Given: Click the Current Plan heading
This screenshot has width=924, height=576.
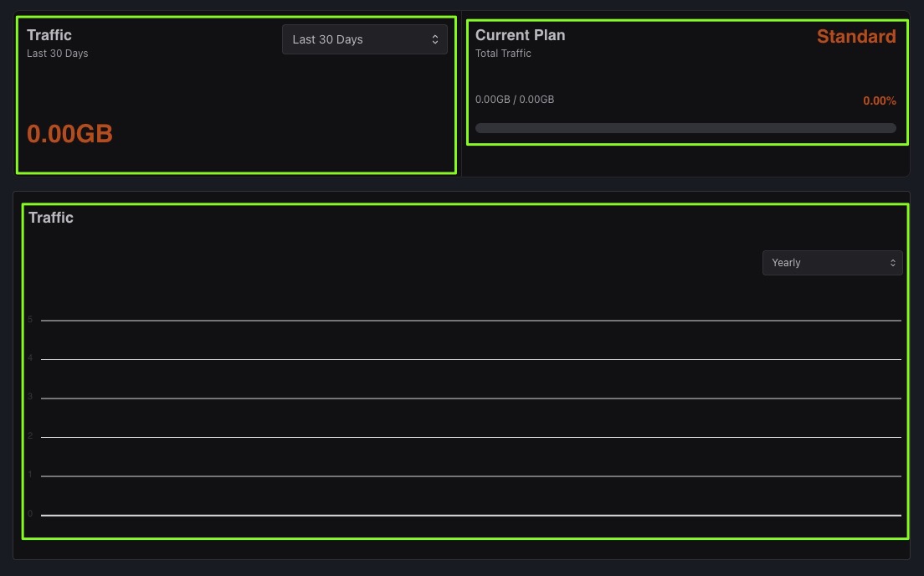Looking at the screenshot, I should tap(520, 35).
